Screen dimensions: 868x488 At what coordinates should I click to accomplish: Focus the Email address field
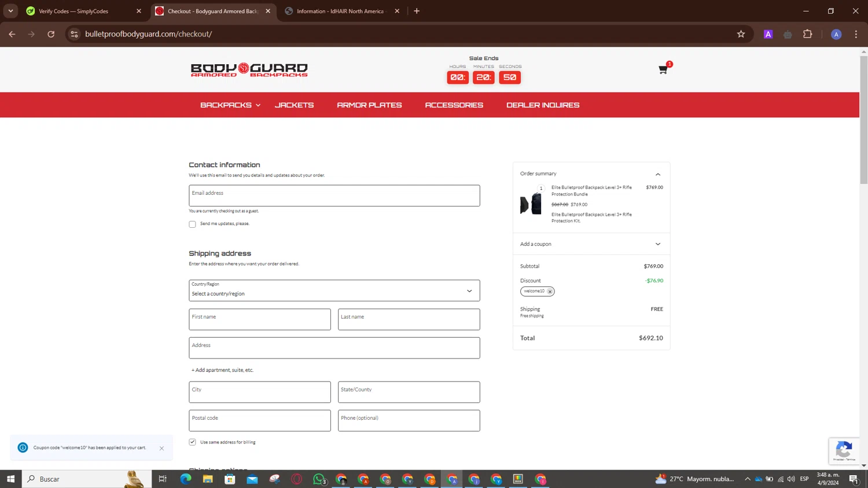click(334, 195)
